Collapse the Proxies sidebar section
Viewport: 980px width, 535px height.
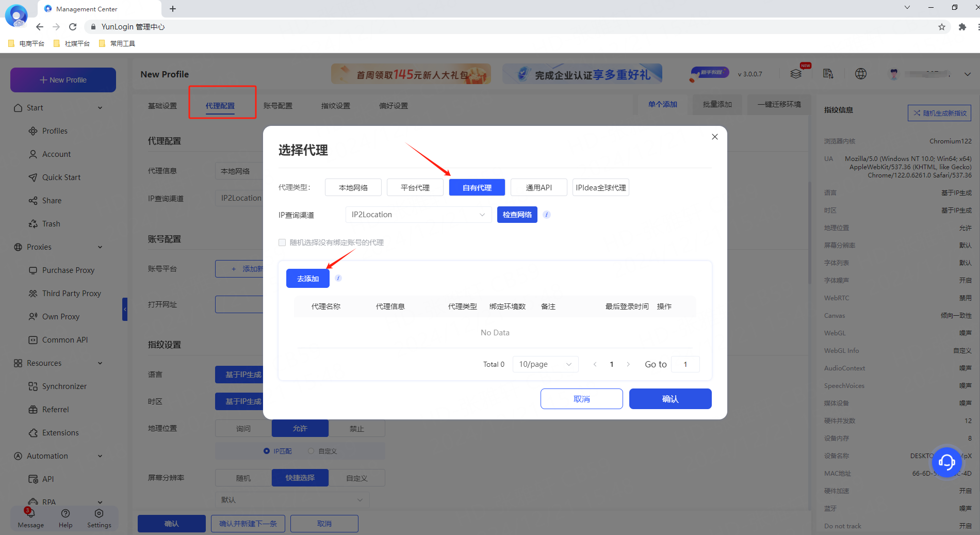(x=100, y=247)
